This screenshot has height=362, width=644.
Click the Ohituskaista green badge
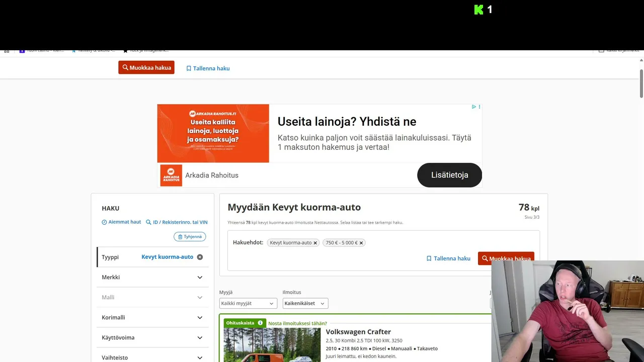pyautogui.click(x=245, y=323)
